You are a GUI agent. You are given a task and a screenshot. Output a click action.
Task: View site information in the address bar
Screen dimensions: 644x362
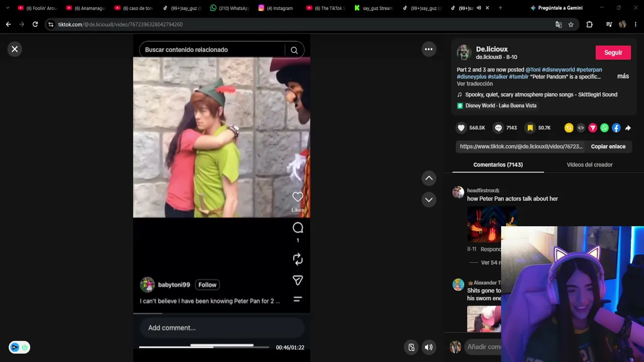pyautogui.click(x=51, y=24)
